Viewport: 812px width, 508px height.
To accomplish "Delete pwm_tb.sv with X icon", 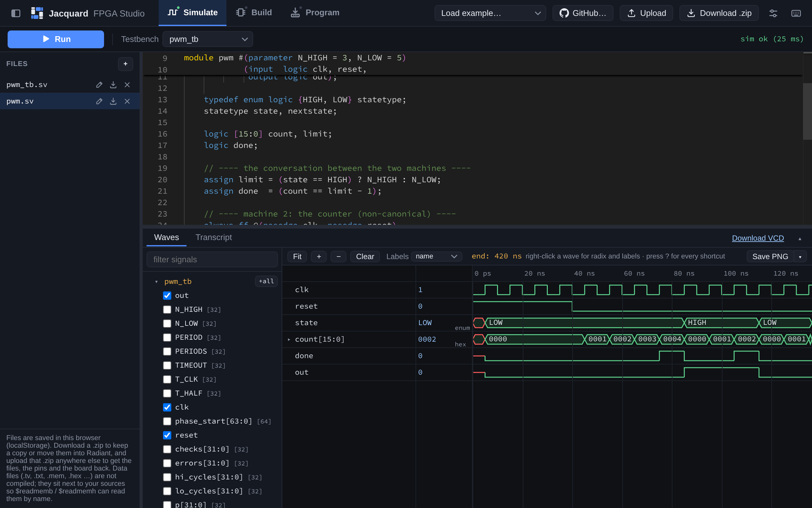I will click(x=127, y=85).
